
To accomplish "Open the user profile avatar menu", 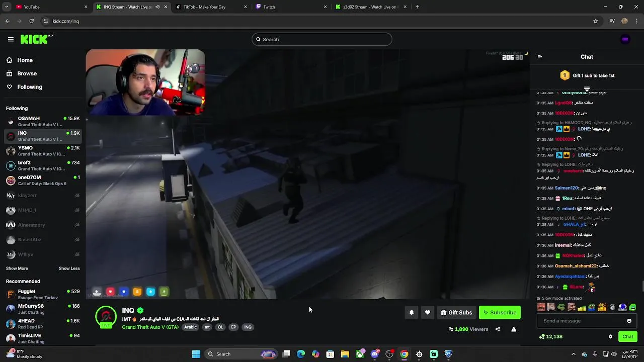I will [625, 39].
